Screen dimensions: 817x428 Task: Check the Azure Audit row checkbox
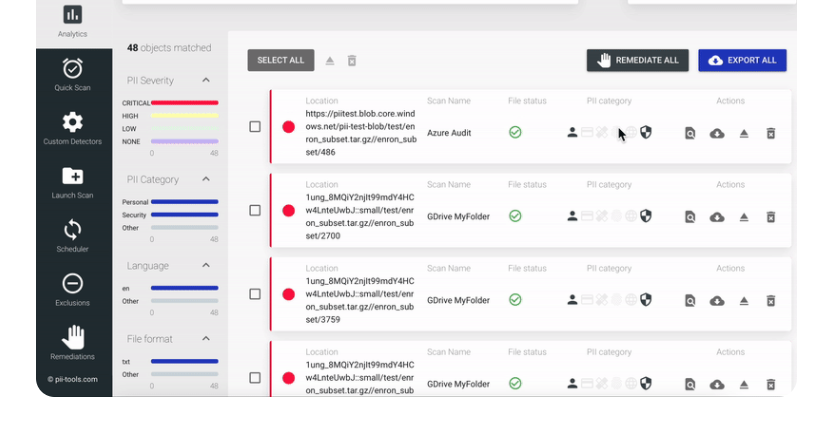pos(255,127)
